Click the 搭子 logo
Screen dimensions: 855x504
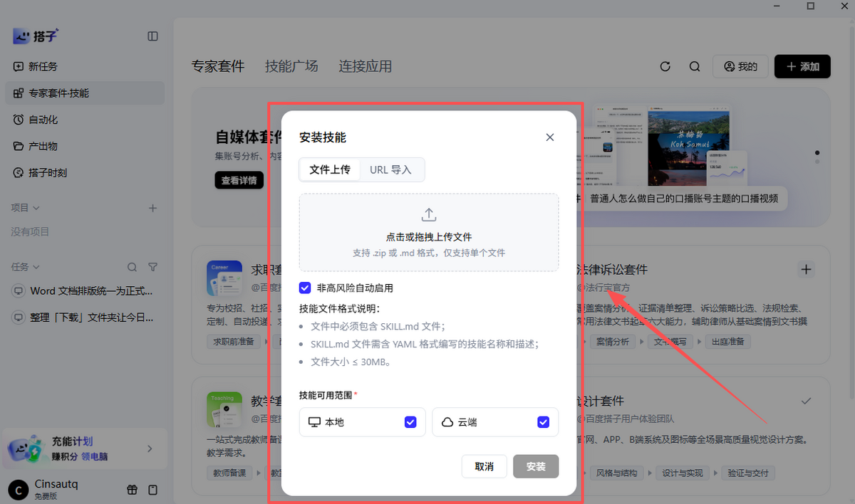point(35,36)
